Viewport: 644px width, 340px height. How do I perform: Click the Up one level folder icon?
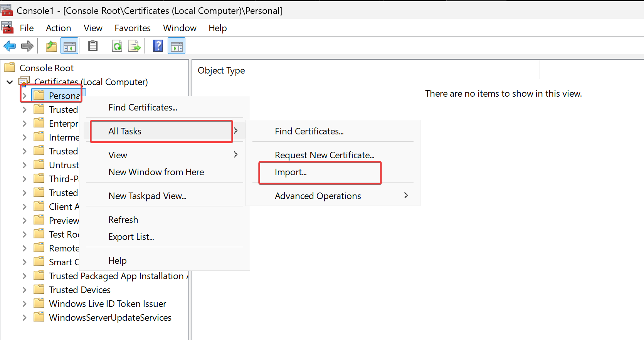(x=51, y=47)
